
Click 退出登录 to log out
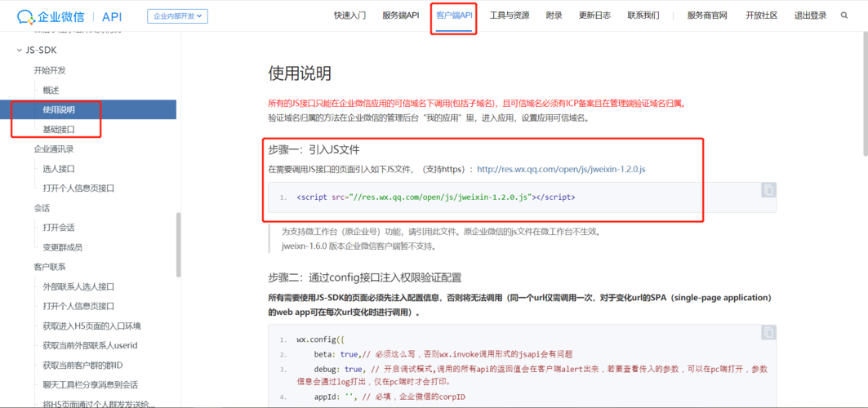point(810,16)
